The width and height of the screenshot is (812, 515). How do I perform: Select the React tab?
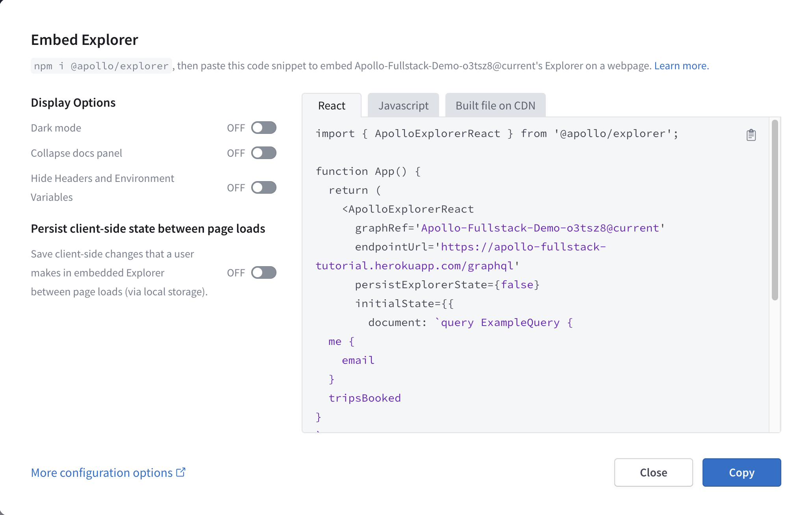[x=332, y=105]
